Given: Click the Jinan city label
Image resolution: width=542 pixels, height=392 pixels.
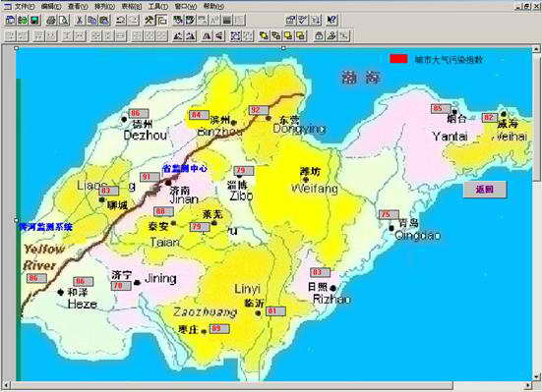Looking at the screenshot, I should click(x=184, y=199).
